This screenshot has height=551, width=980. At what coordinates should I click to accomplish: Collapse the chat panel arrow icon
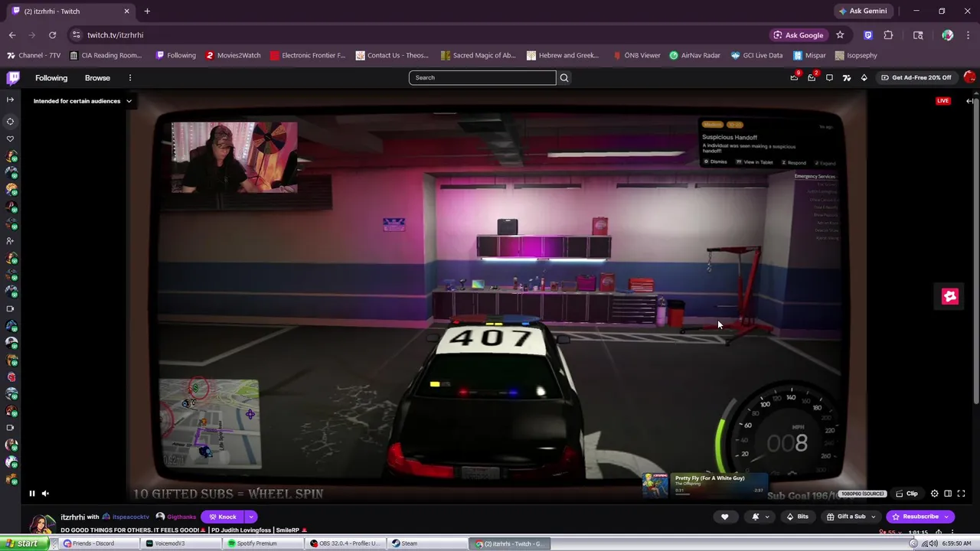coord(969,101)
